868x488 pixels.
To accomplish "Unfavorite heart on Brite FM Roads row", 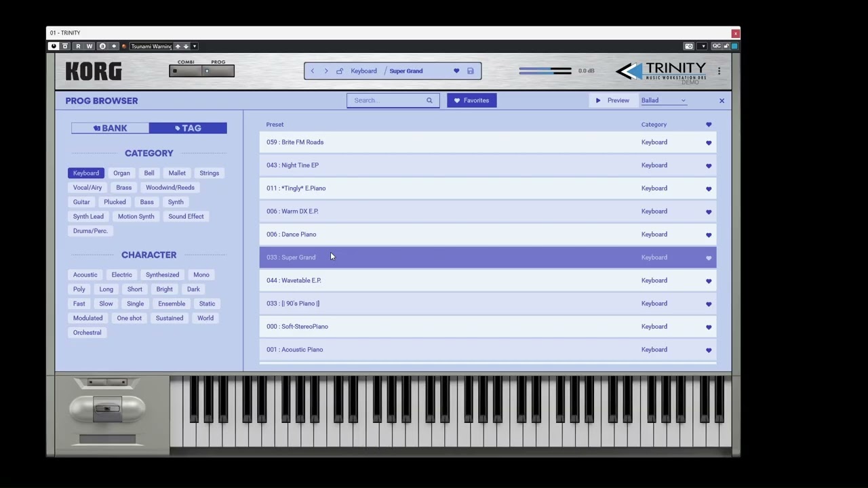I will point(709,143).
